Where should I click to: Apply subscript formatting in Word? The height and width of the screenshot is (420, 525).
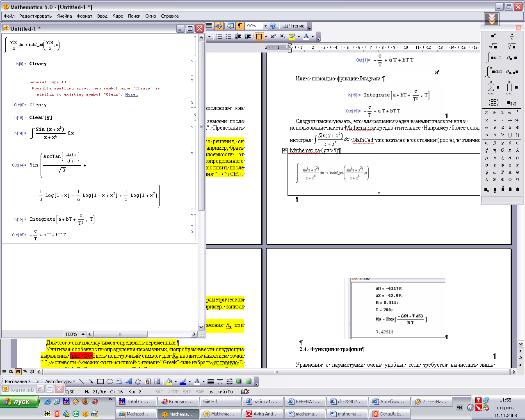coord(282,37)
